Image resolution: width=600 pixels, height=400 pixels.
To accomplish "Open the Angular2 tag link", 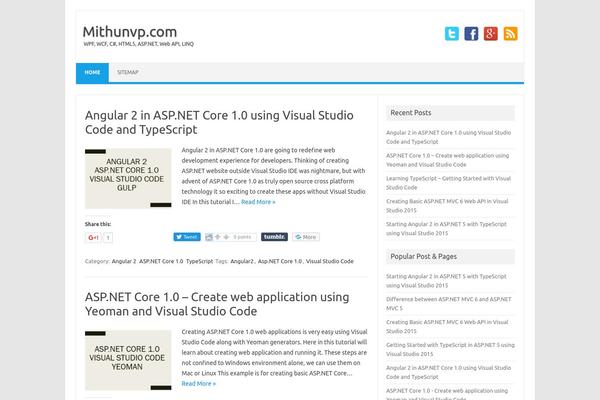I will click(x=242, y=261).
